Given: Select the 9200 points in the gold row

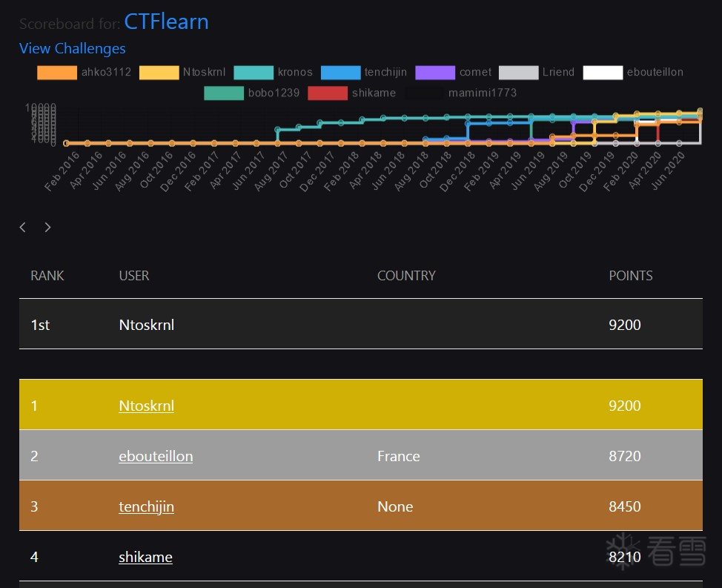Looking at the screenshot, I should pos(624,406).
